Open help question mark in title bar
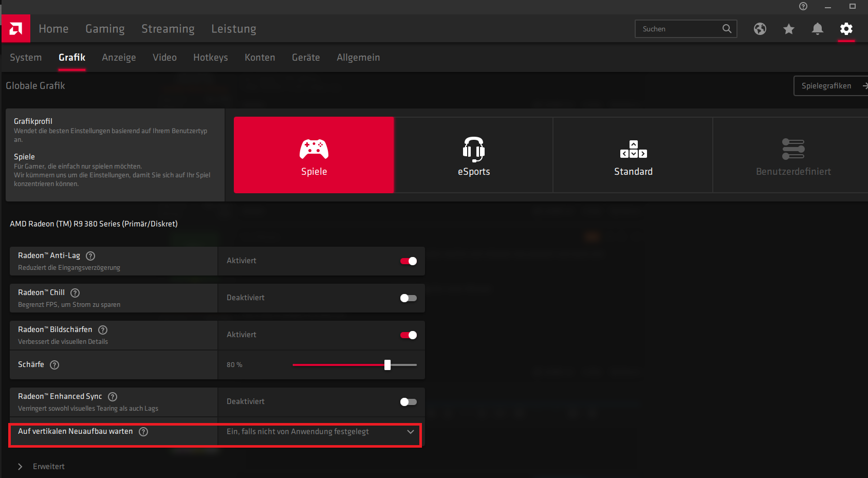 pos(803,6)
